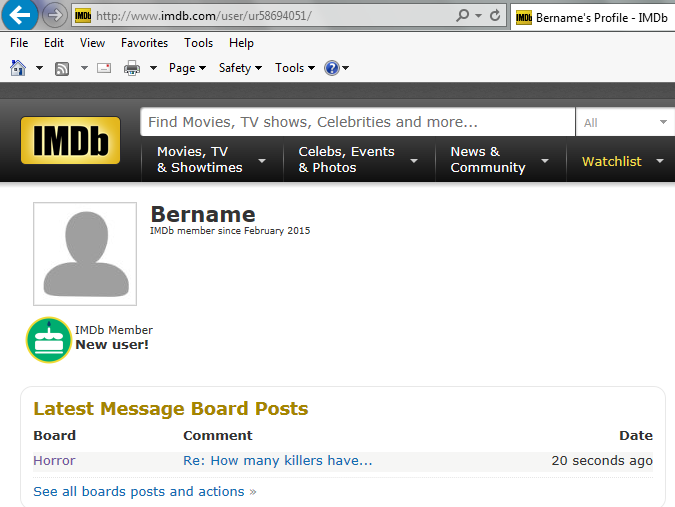Open the Home button dropdown arrow

pyautogui.click(x=39, y=68)
